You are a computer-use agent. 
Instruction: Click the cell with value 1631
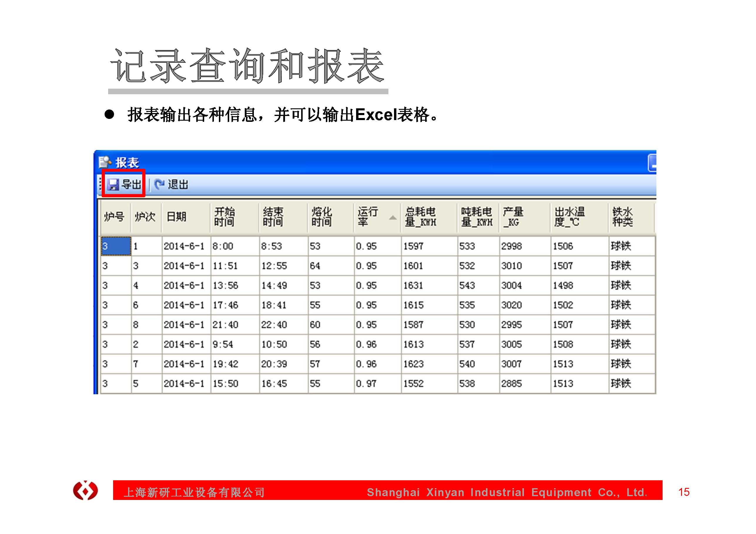coord(429,285)
